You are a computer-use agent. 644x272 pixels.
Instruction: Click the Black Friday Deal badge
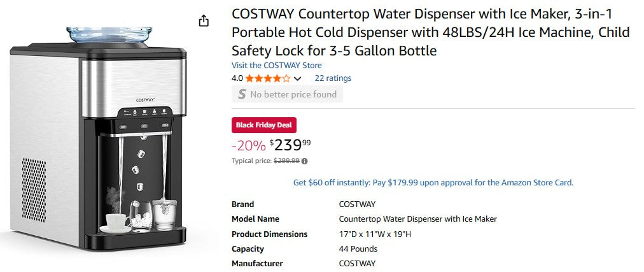point(264,125)
